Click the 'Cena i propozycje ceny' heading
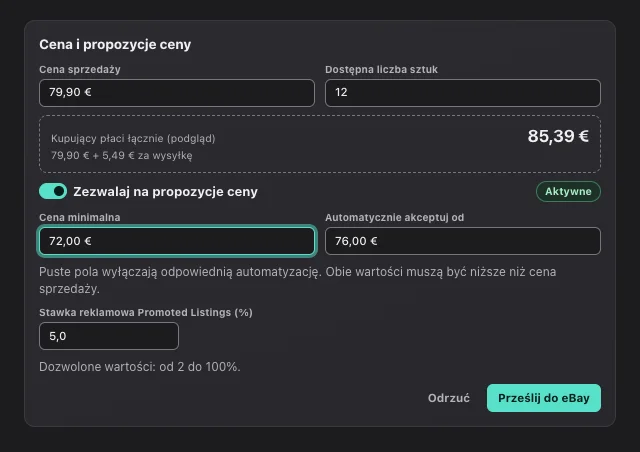640x452 pixels. (x=115, y=45)
